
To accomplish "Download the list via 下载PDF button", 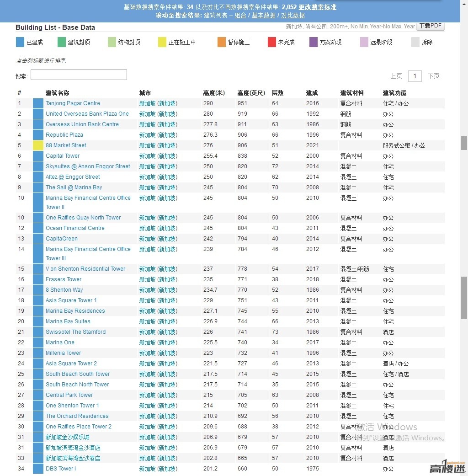I will click(431, 26).
